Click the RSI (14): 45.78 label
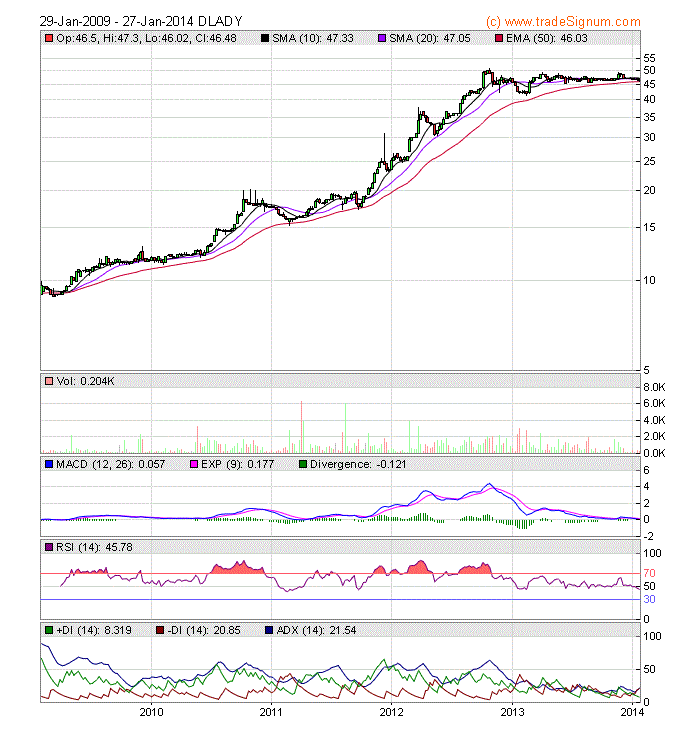 [94, 547]
